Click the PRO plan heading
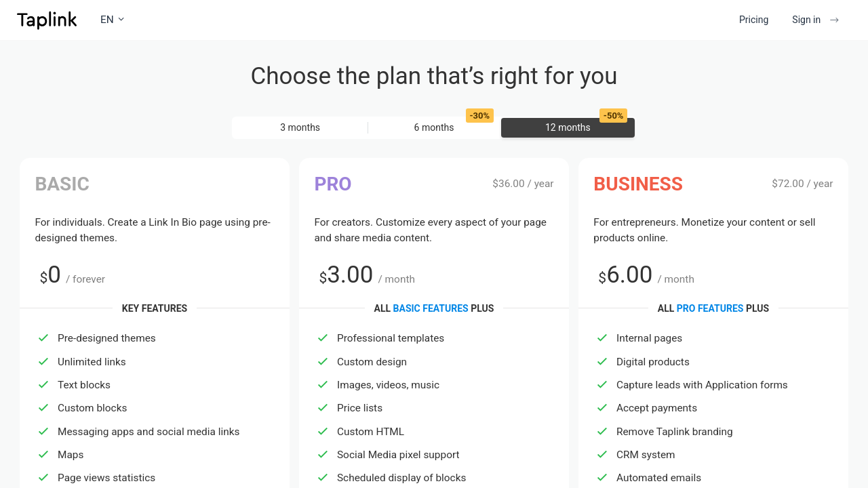Image resolution: width=868 pixels, height=488 pixels. point(333,184)
